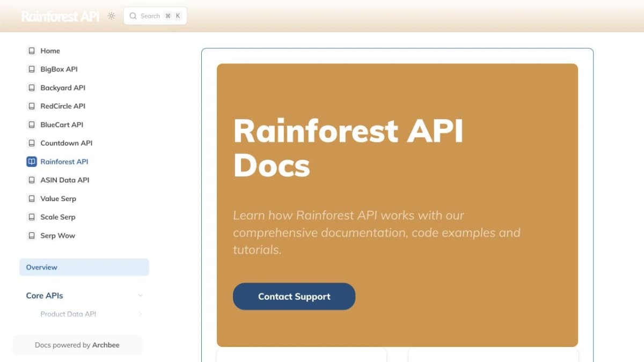Select the Overview page
Viewport: 644px width, 362px height.
point(84,267)
